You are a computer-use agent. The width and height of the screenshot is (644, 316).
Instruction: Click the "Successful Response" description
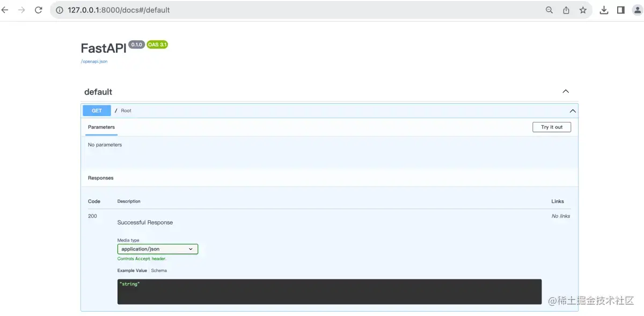tap(145, 222)
